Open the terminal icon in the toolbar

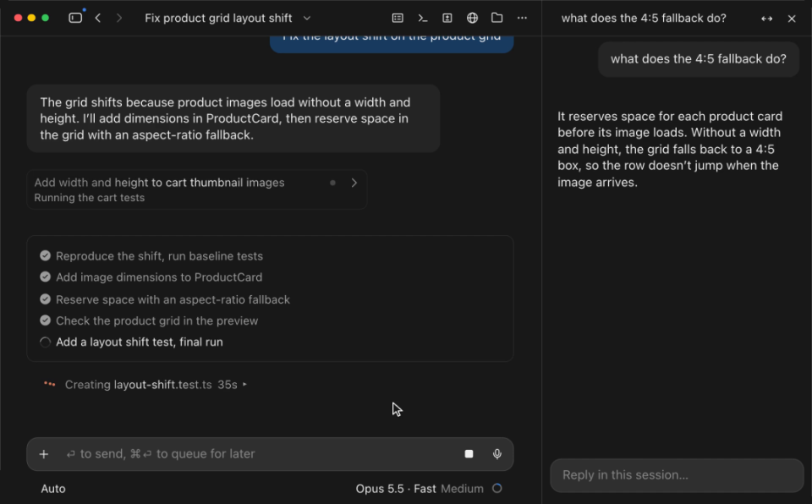(x=423, y=18)
